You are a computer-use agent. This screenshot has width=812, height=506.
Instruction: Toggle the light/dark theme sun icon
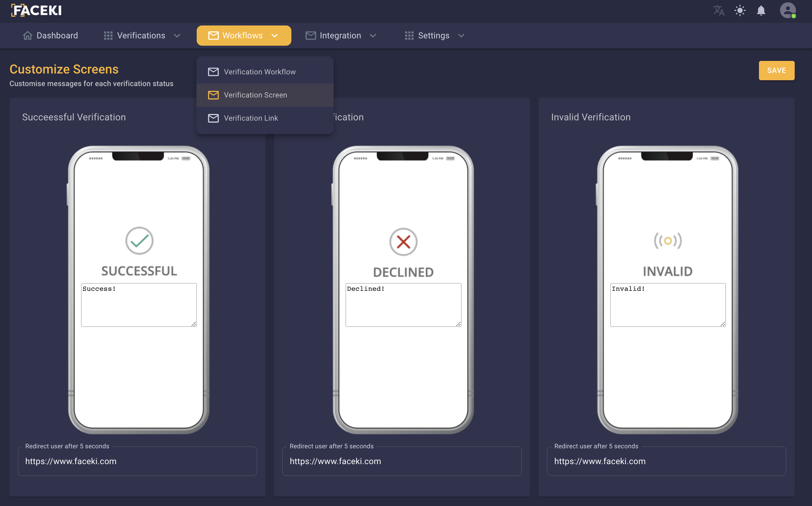pos(740,10)
